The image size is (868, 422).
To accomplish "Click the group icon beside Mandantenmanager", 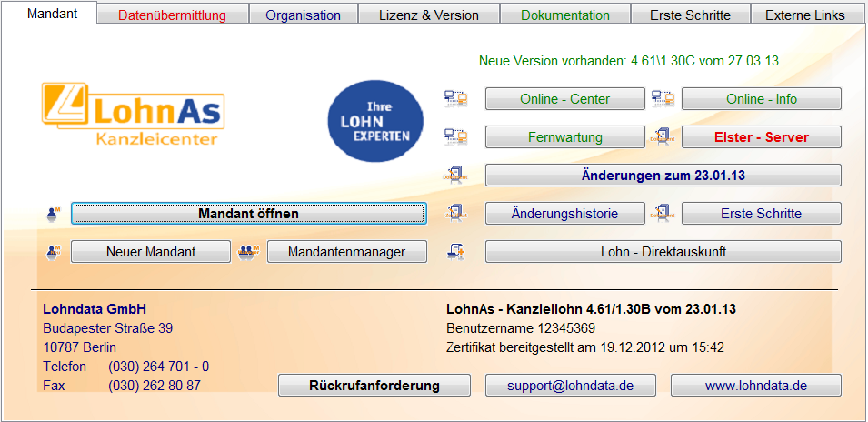I will [x=248, y=252].
